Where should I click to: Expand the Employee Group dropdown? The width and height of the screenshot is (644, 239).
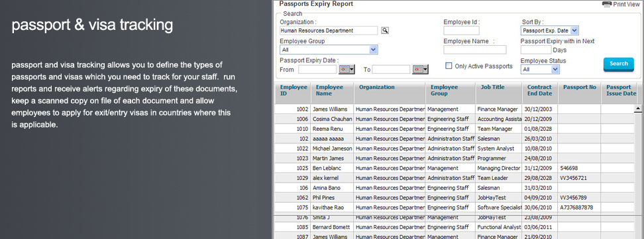(373, 50)
